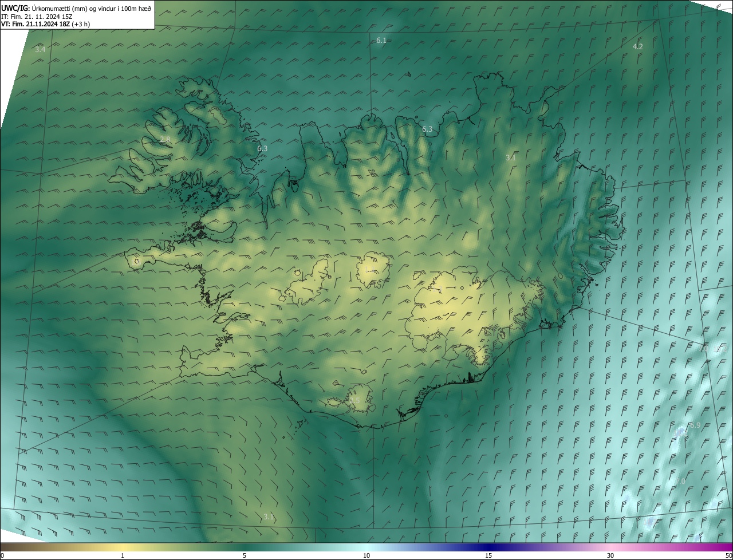Click the 6.9 value label in the southeast sea
The width and height of the screenshot is (733, 560).
(x=695, y=425)
